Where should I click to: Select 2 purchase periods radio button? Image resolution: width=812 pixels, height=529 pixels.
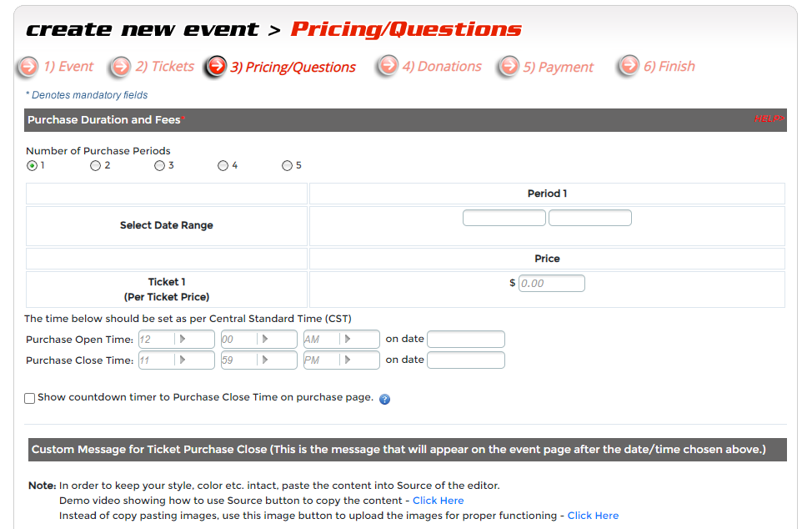(x=96, y=166)
